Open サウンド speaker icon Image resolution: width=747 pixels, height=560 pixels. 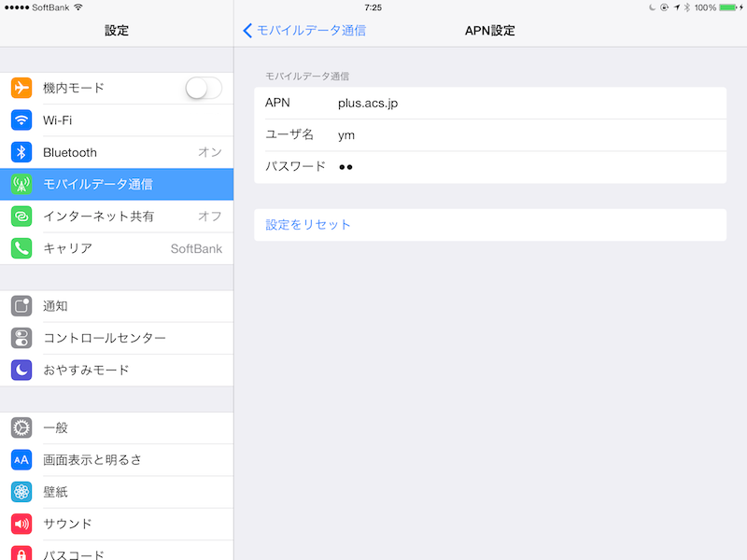pyautogui.click(x=21, y=524)
